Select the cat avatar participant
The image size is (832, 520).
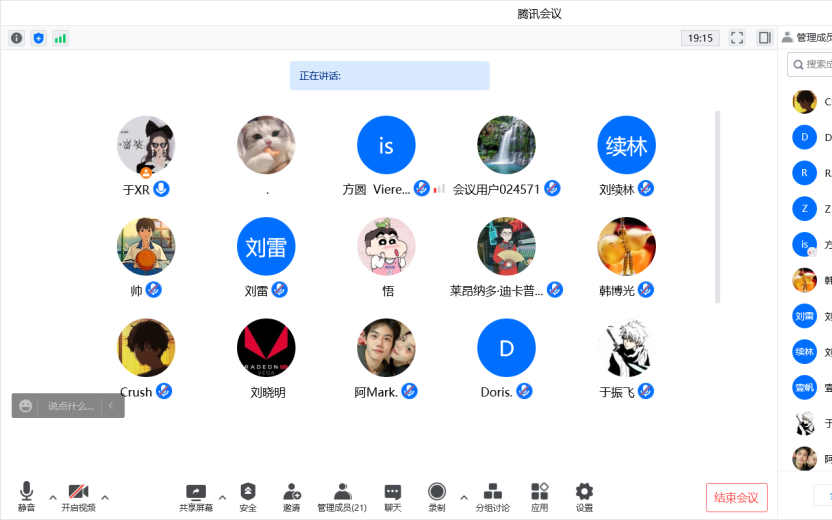(x=266, y=145)
